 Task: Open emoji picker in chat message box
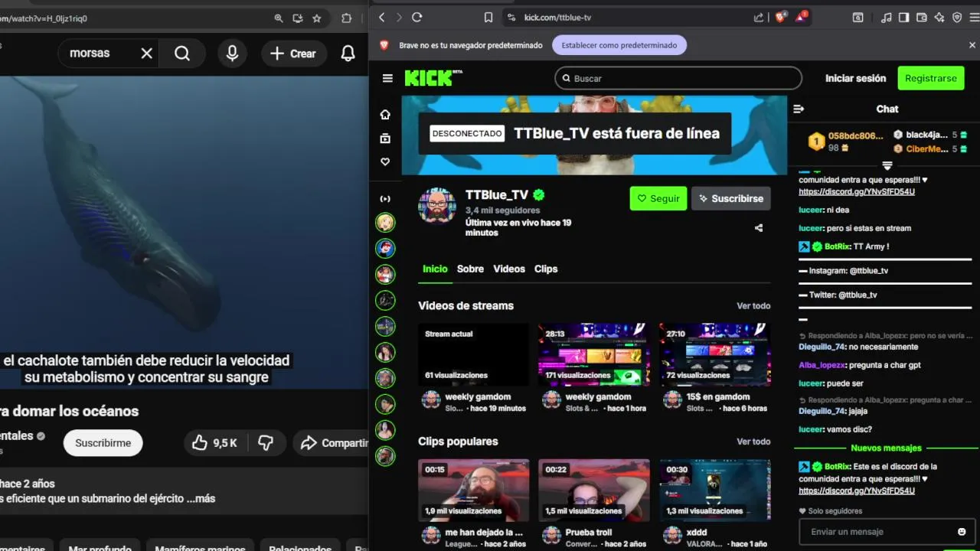(962, 532)
